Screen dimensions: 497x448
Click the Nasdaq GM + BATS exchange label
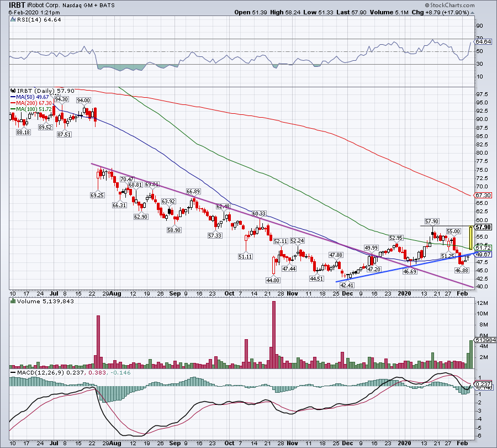click(x=89, y=6)
